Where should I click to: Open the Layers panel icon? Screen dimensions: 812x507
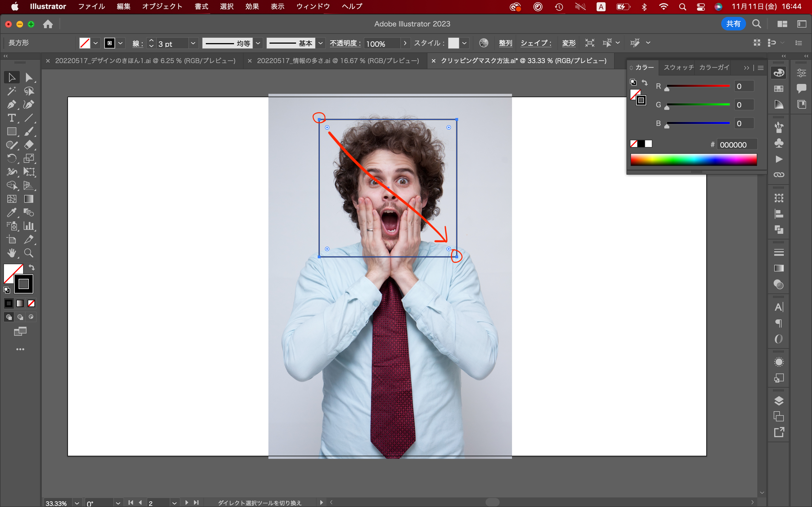(x=779, y=401)
